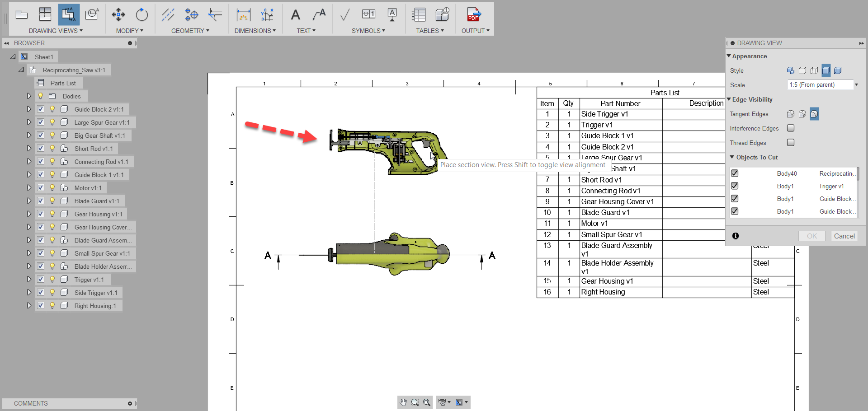Open the Dimensions menu
Viewport: 868px width, 411px height.
pos(255,30)
